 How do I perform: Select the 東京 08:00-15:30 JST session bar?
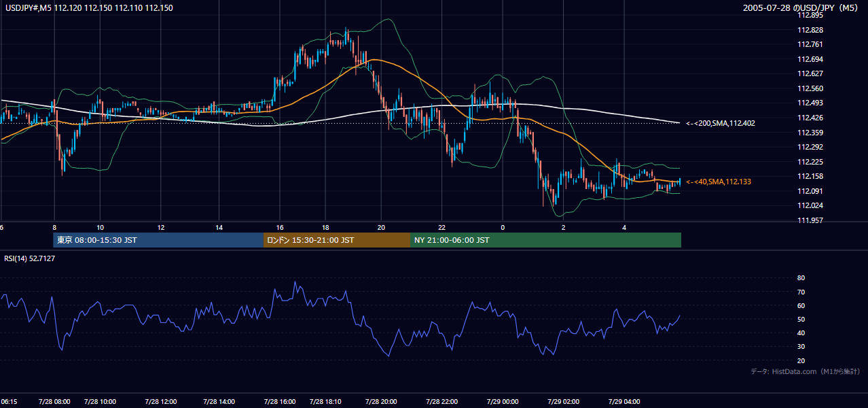point(158,240)
